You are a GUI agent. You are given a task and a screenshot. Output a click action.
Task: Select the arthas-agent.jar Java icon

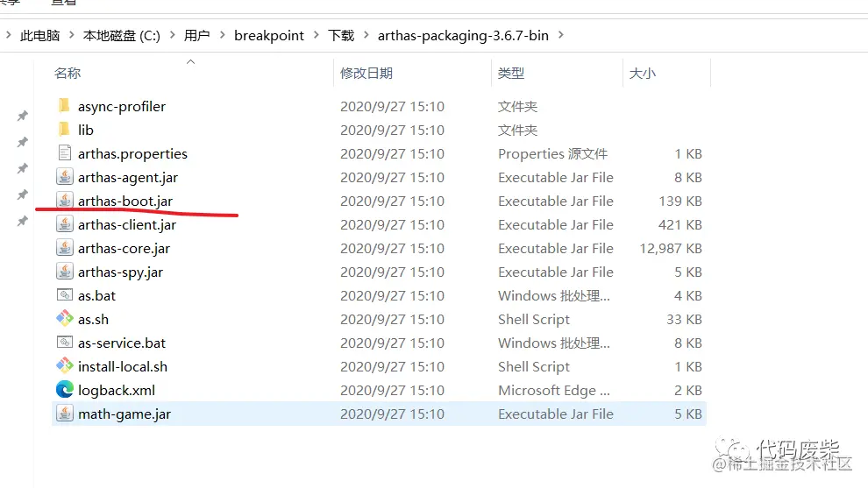coord(65,177)
